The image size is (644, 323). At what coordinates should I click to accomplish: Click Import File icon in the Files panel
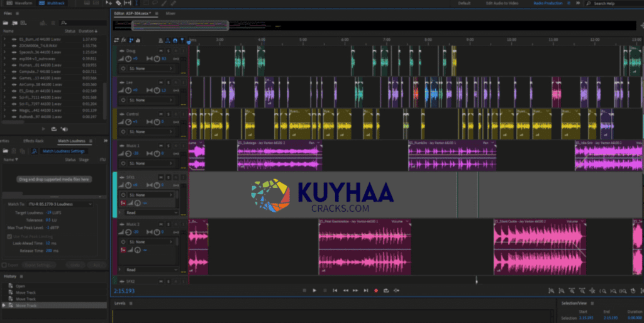15,23
